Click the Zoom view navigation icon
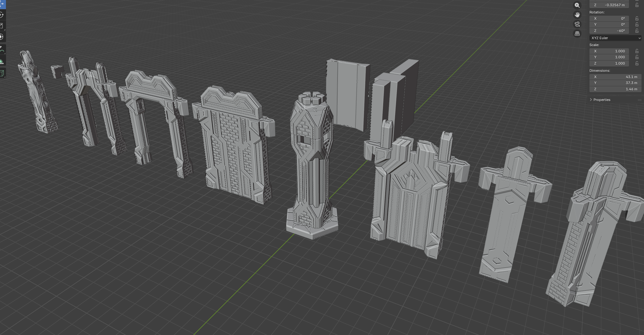644x335 pixels. (x=577, y=5)
